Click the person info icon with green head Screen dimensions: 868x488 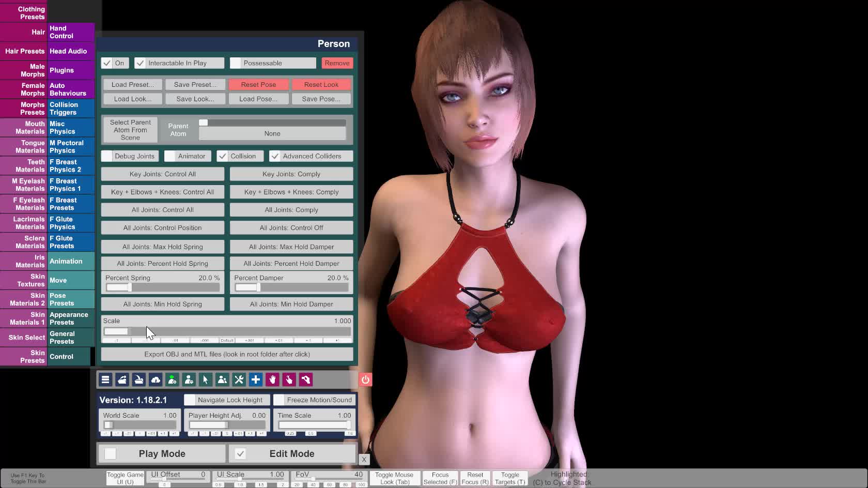coord(172,380)
